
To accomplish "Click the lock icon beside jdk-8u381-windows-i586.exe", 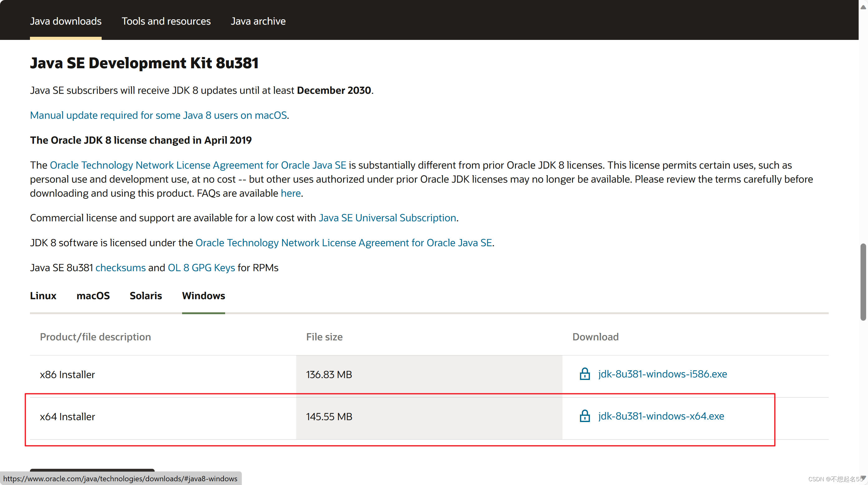I will pyautogui.click(x=585, y=374).
